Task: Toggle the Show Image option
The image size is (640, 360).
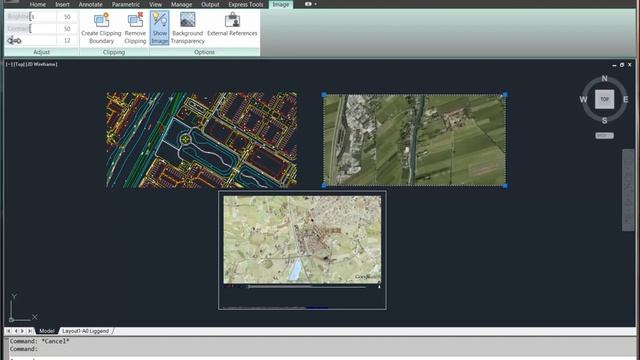Action: click(160, 28)
